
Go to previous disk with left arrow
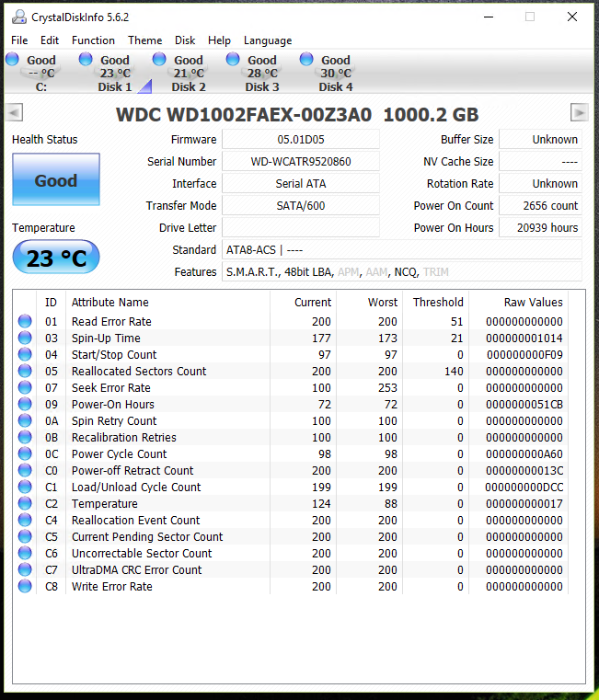click(x=14, y=112)
